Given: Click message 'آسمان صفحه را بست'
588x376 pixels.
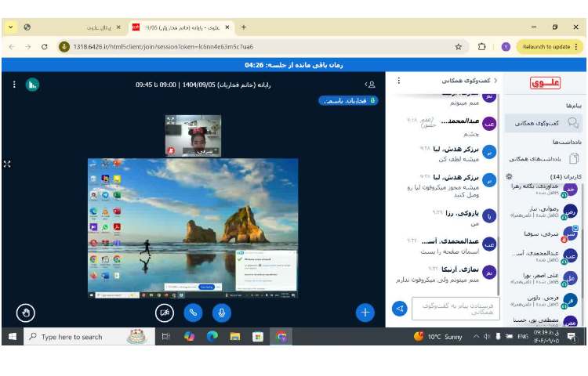Looking at the screenshot, I should pos(450,251).
